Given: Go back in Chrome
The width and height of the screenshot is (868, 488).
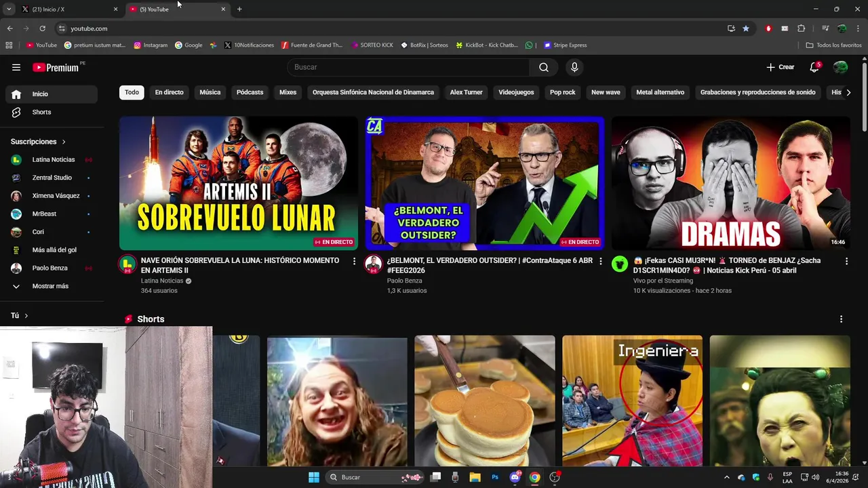Looking at the screenshot, I should pos(9,28).
